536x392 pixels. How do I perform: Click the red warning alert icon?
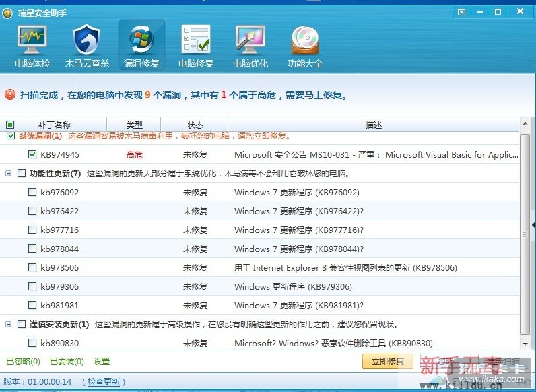click(x=10, y=94)
